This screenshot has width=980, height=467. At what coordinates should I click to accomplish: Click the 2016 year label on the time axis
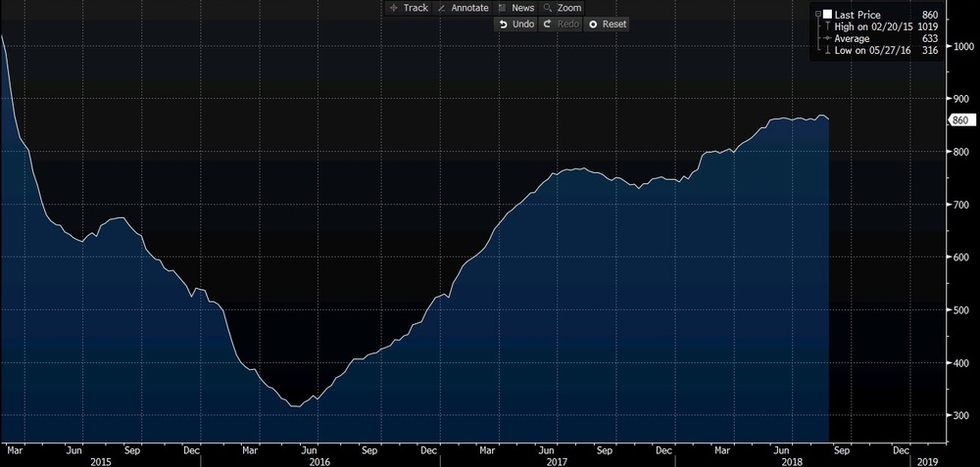click(318, 460)
